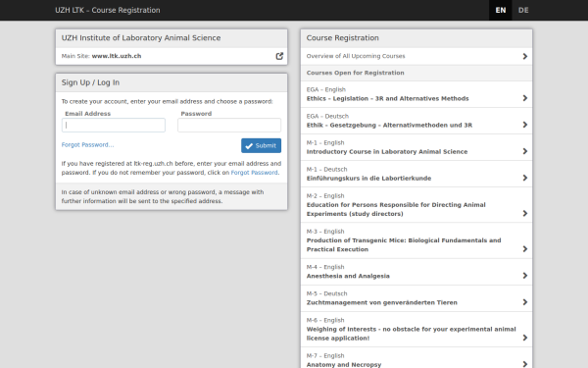This screenshot has width=588, height=368.
Task: Click the Sign Up / Log In panel heading
Action: pos(90,82)
